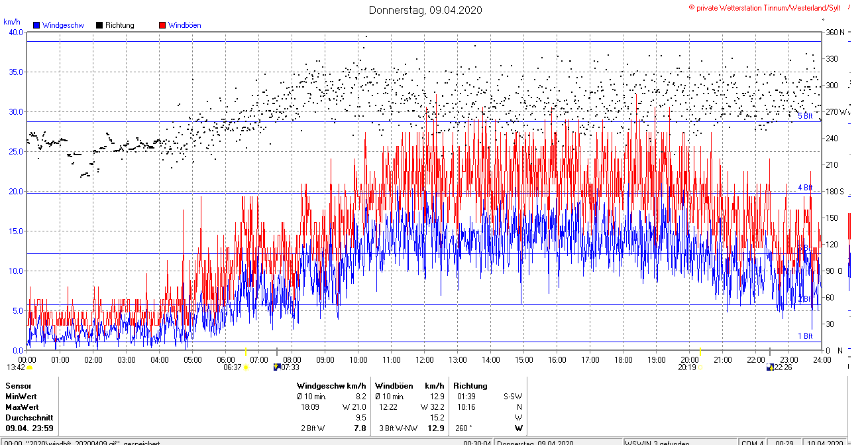Select the moon icon at 22:26
Viewport: 868px width, 445px height.
tap(770, 367)
